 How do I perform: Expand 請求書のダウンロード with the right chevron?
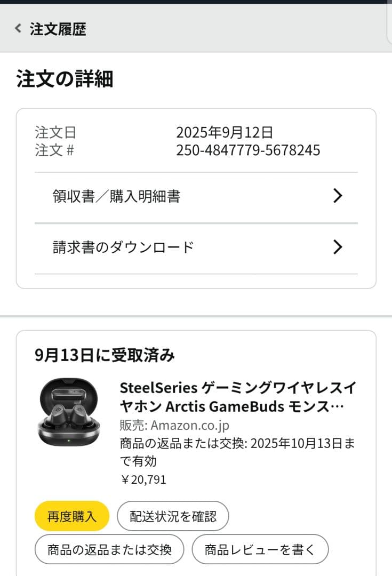click(x=337, y=247)
